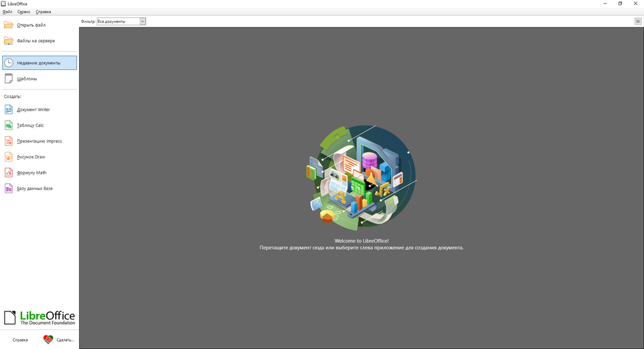
Task: Create a Таблицу Calc
Action: (x=30, y=126)
